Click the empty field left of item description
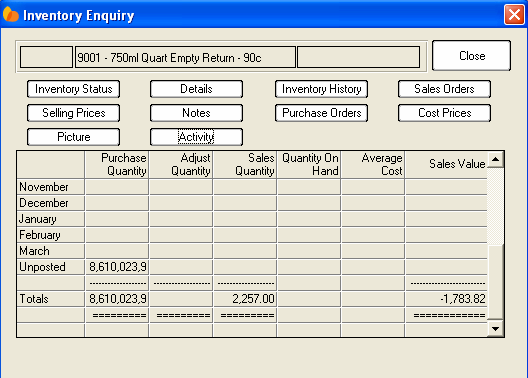This screenshot has width=528, height=378. (x=46, y=58)
